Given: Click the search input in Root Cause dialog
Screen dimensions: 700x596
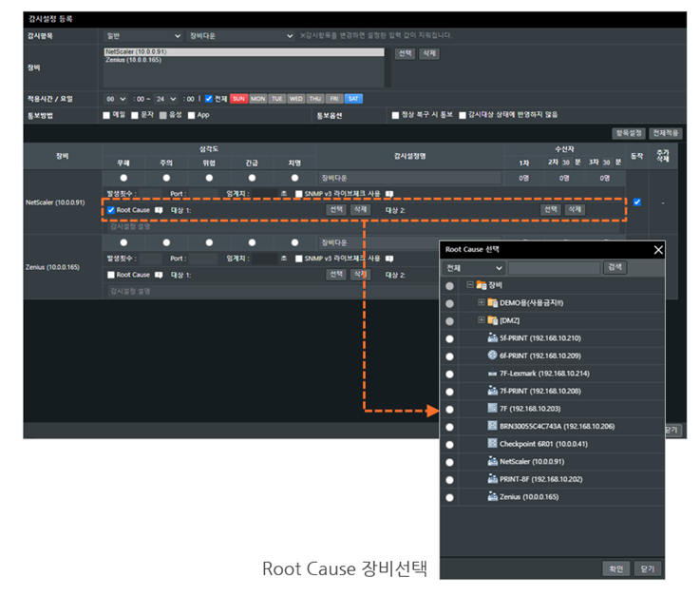Looking at the screenshot, I should pos(554,268).
